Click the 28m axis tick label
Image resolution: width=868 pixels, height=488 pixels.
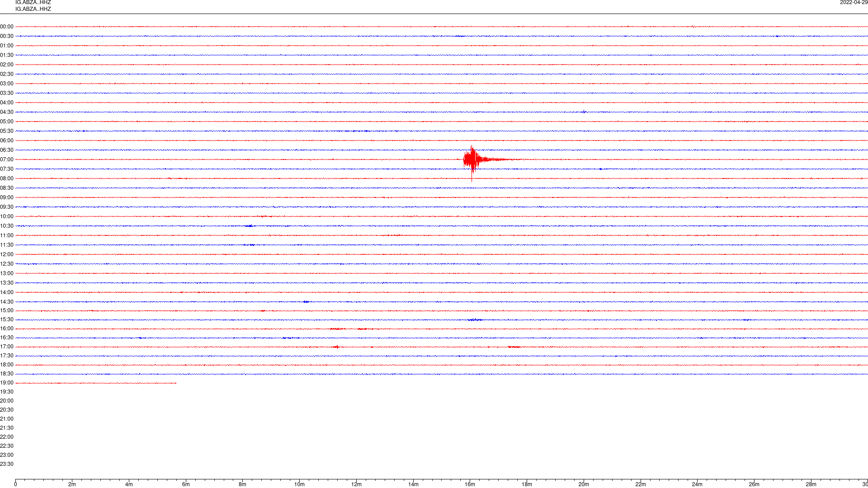tap(811, 484)
